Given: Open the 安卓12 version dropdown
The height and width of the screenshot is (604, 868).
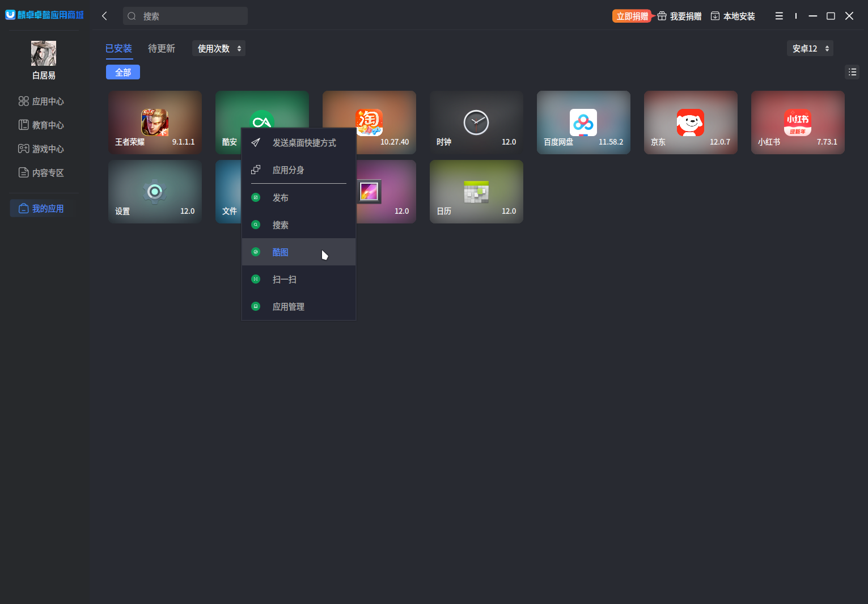Looking at the screenshot, I should click(x=810, y=49).
